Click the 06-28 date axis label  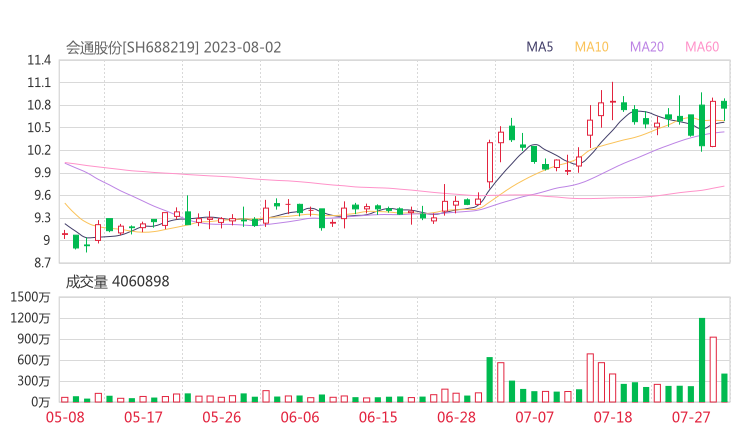[456, 417]
